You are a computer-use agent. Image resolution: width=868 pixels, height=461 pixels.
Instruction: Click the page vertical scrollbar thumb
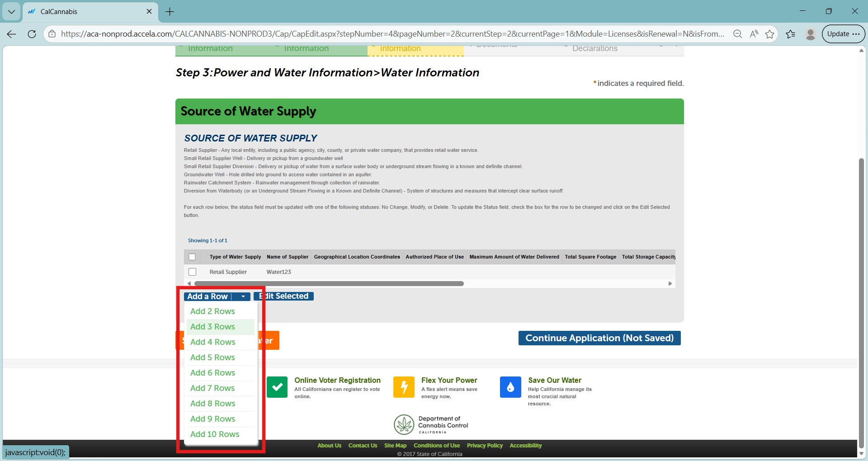861,303
